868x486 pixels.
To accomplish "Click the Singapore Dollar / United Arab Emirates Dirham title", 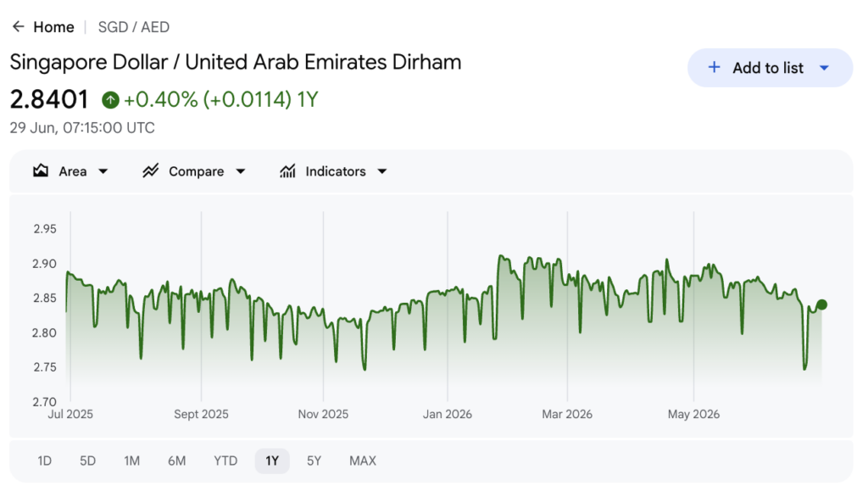I will (x=236, y=62).
